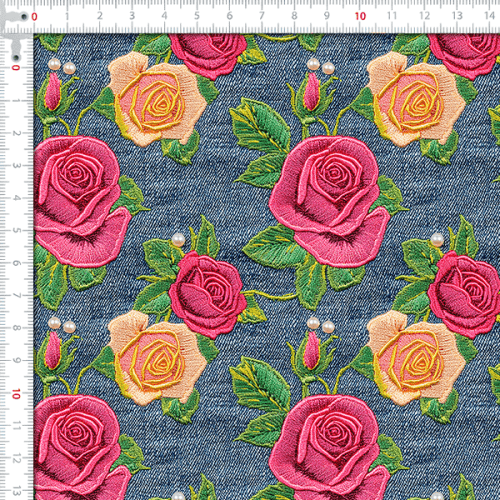
Task: Pick the 9 mark on the horizontal ruler
Action: (x=327, y=16)
